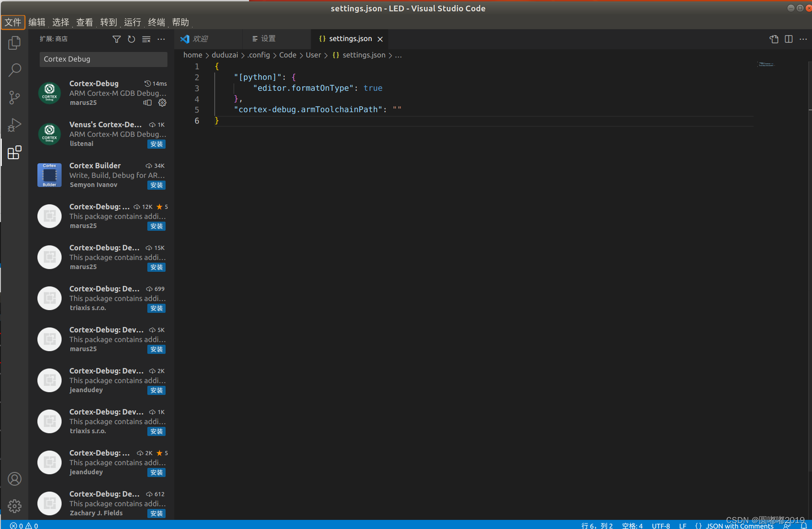Click the true value on line 3
812x529 pixels.
[373, 88]
